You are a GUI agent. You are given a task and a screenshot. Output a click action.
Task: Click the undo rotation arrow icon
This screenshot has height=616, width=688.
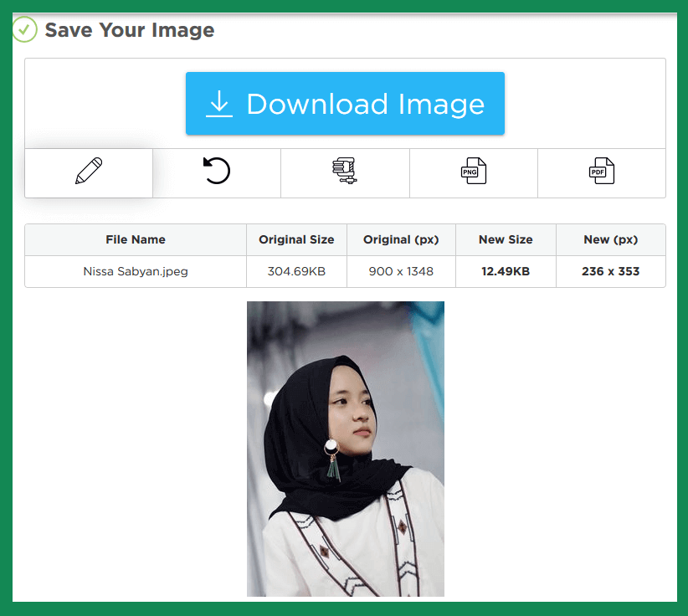point(216,171)
